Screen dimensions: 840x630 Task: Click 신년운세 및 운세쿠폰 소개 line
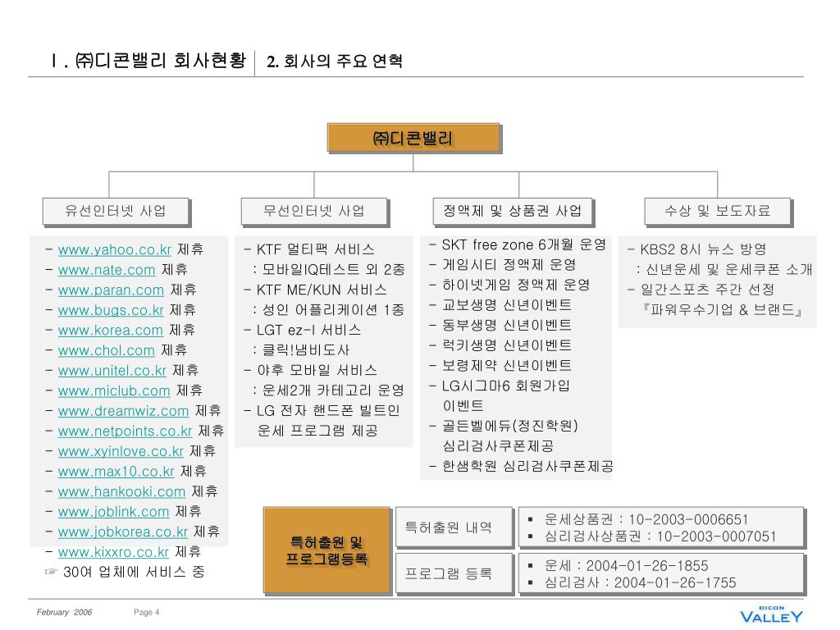point(728,270)
